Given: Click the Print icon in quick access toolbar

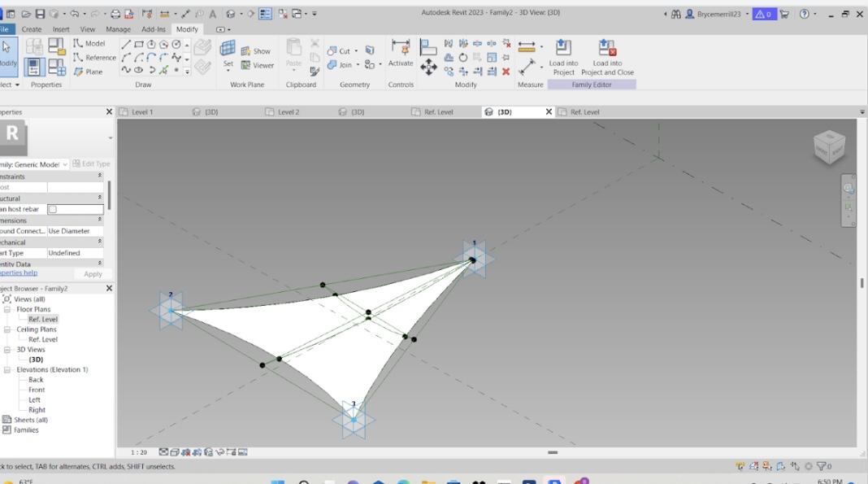Looking at the screenshot, I should (115, 14).
